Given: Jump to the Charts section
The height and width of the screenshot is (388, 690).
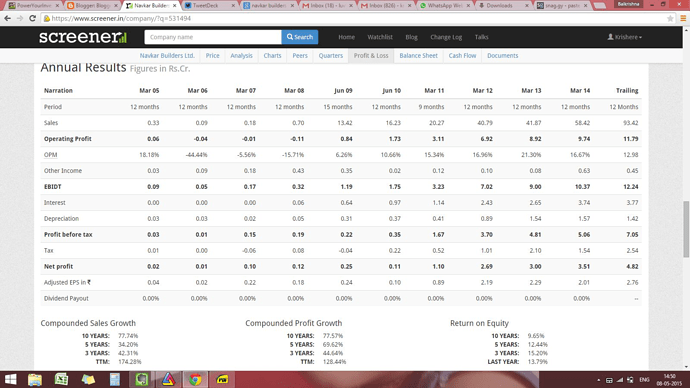Looking at the screenshot, I should tap(272, 55).
